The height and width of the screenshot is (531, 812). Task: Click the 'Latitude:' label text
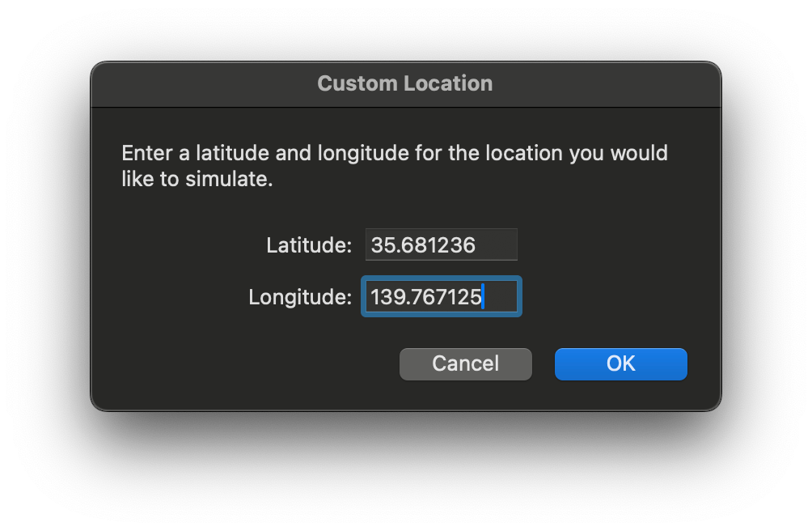tap(309, 245)
